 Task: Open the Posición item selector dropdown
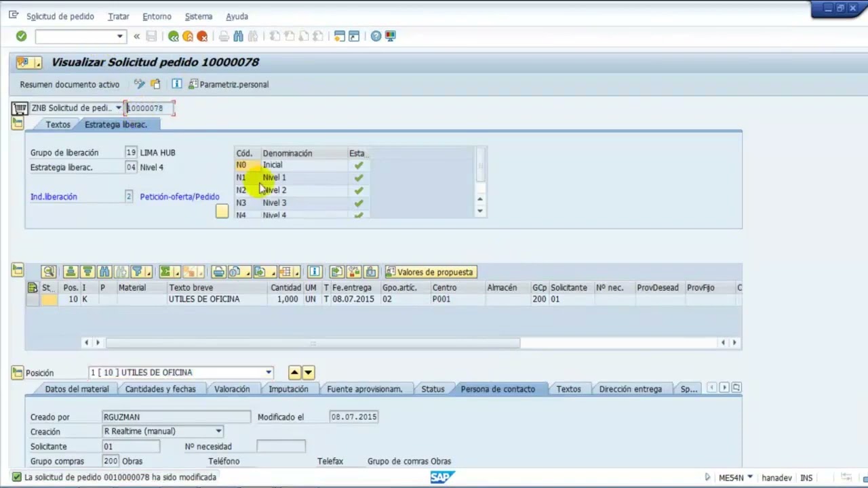click(x=269, y=372)
